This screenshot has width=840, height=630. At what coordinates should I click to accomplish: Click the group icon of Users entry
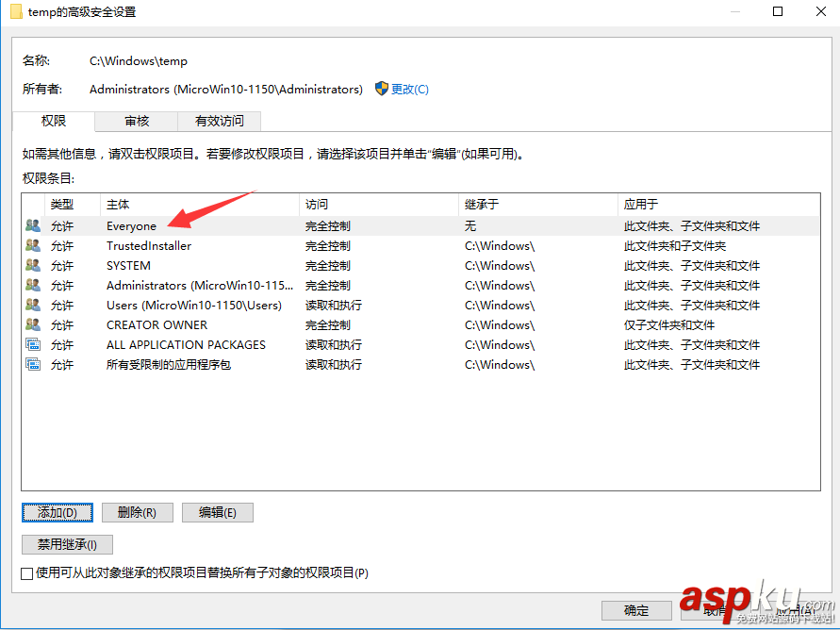[x=33, y=305]
